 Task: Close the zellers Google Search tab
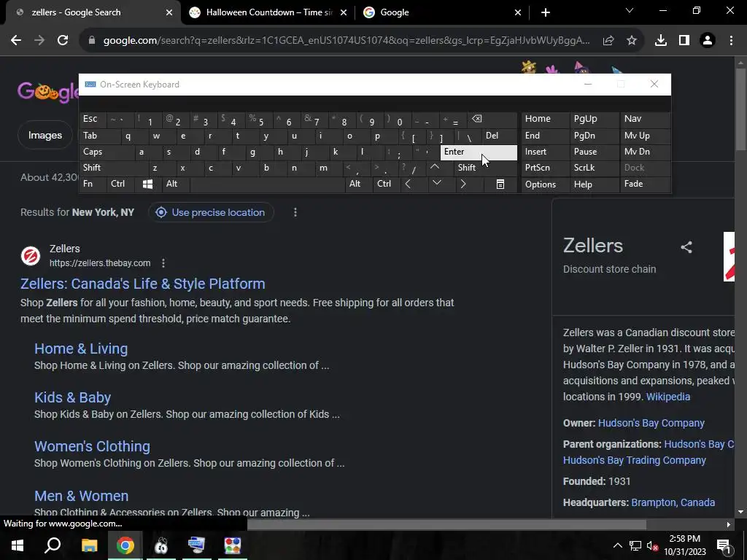click(169, 12)
